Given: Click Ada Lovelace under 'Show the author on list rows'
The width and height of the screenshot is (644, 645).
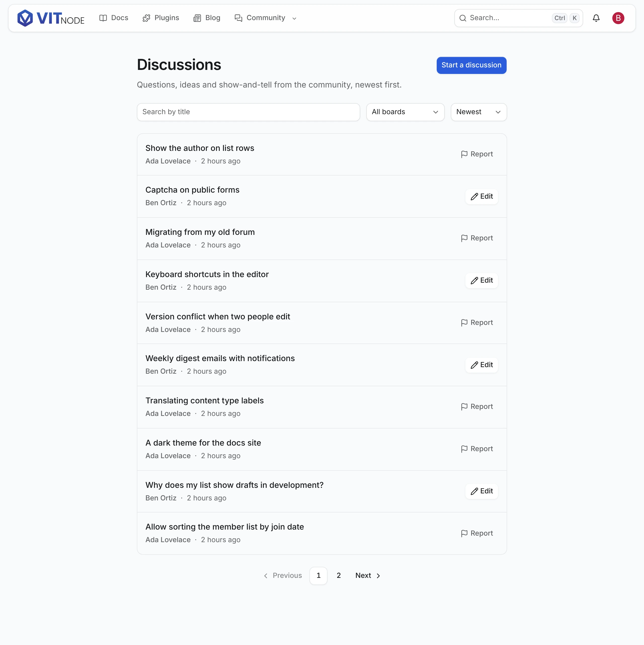Looking at the screenshot, I should (x=168, y=161).
